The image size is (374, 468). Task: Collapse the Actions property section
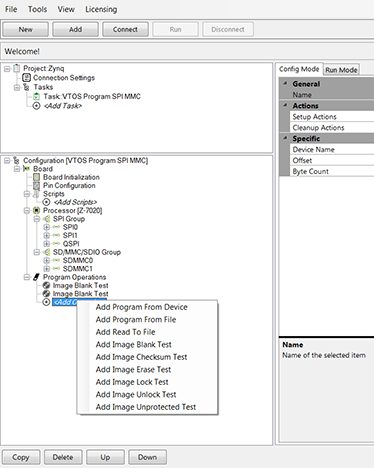tap(285, 105)
